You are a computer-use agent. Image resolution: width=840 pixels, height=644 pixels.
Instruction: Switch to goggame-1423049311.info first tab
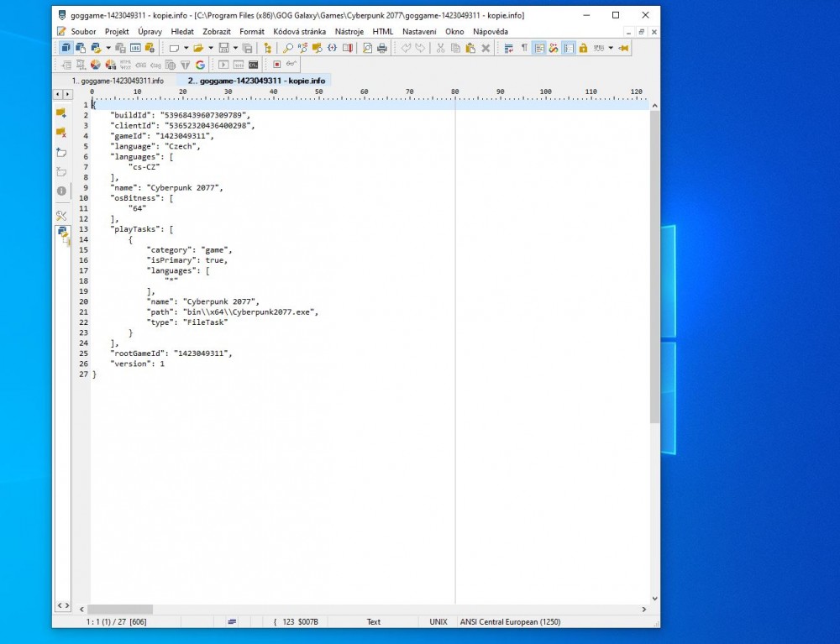(118, 81)
